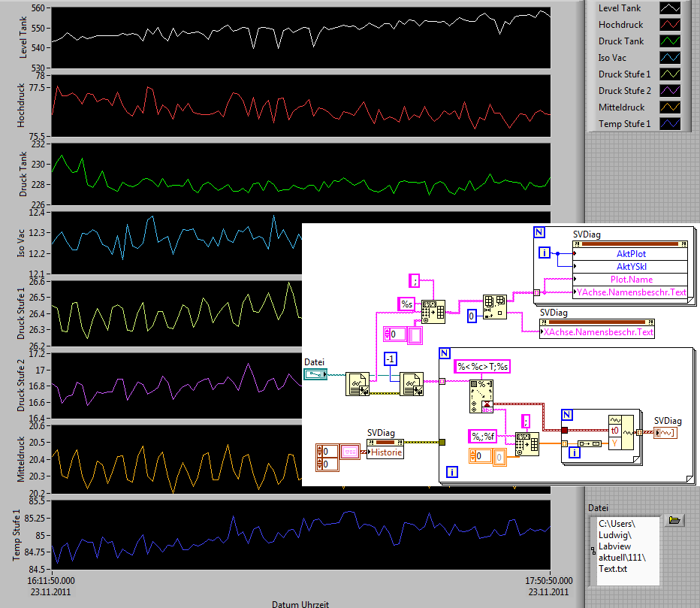The image size is (700, 608).
Task: Select the SVDiag chart indicator terminal
Action: pos(665,432)
